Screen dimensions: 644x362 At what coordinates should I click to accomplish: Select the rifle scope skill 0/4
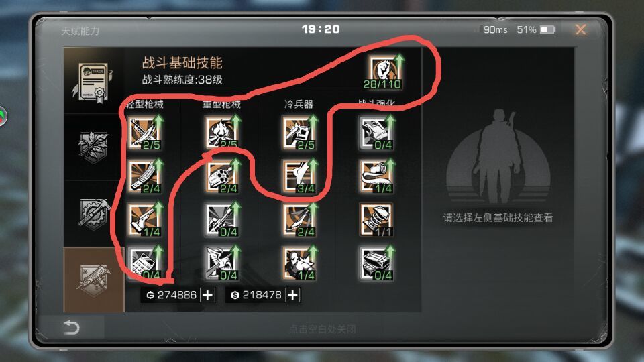[x=222, y=220]
